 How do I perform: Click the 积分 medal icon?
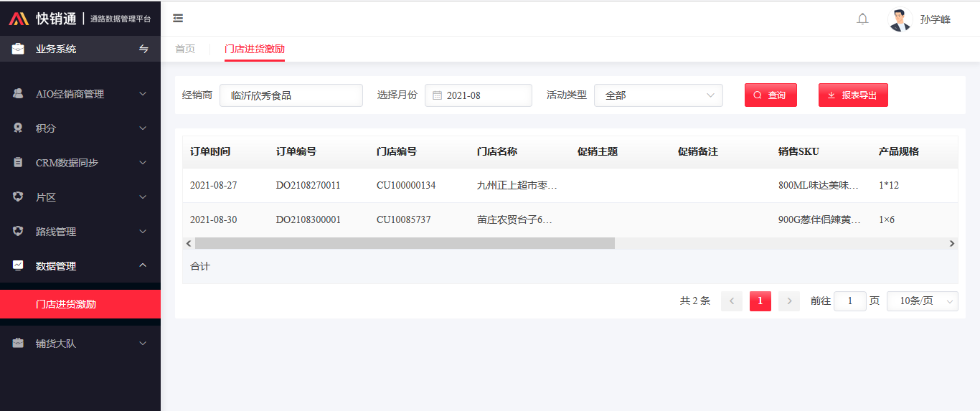click(18, 128)
